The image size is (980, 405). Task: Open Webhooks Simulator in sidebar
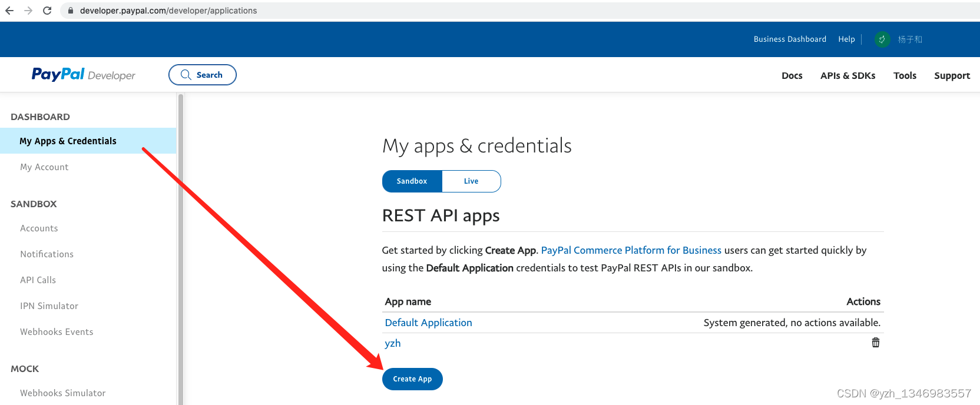click(62, 393)
